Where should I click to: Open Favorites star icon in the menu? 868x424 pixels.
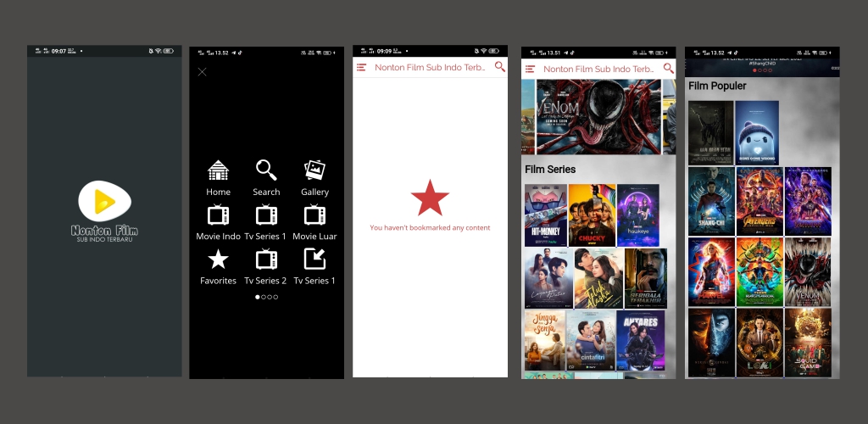[218, 259]
